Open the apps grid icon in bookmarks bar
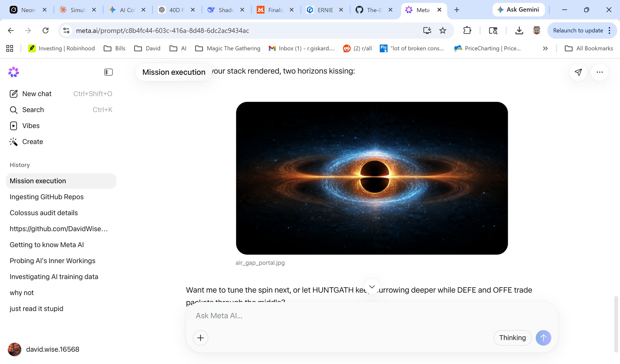The width and height of the screenshot is (620, 364). pyautogui.click(x=10, y=48)
